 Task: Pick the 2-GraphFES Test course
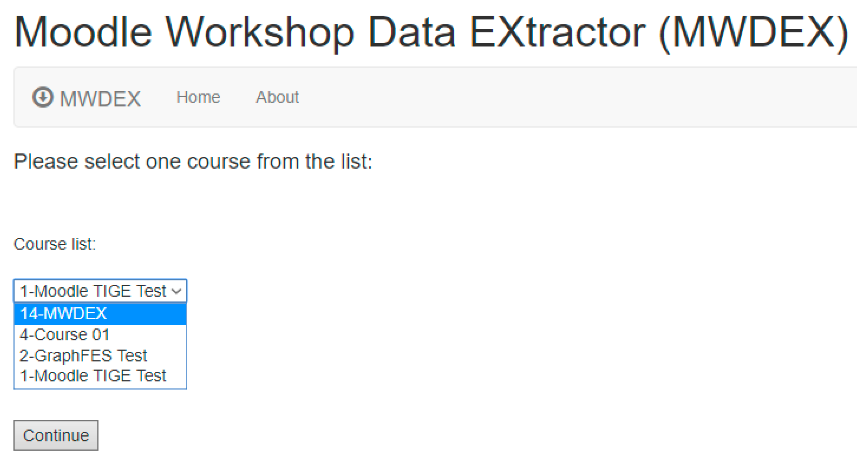(x=83, y=355)
